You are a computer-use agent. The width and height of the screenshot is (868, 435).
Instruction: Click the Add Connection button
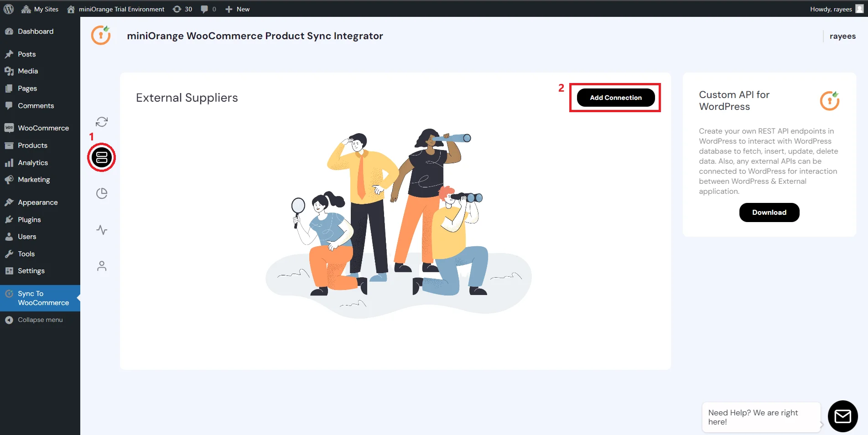click(x=616, y=98)
